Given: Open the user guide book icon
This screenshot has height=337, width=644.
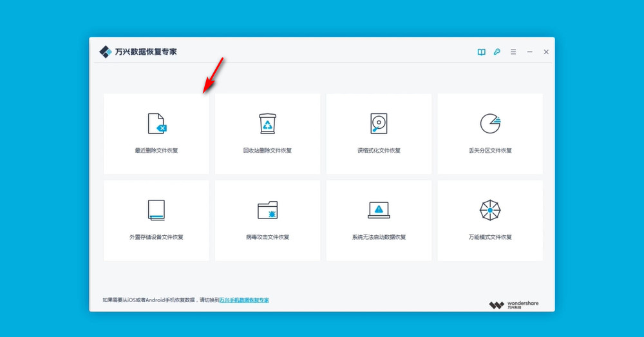Looking at the screenshot, I should tap(481, 52).
